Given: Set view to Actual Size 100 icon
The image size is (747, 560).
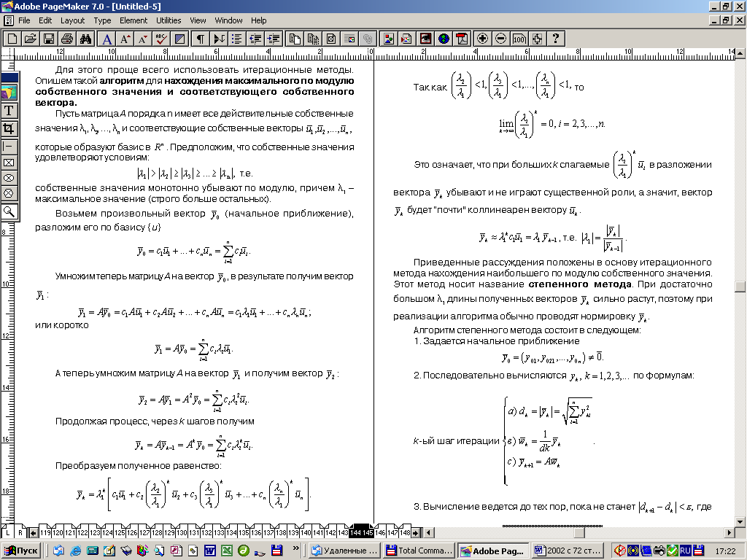Looking at the screenshot, I should [x=519, y=39].
